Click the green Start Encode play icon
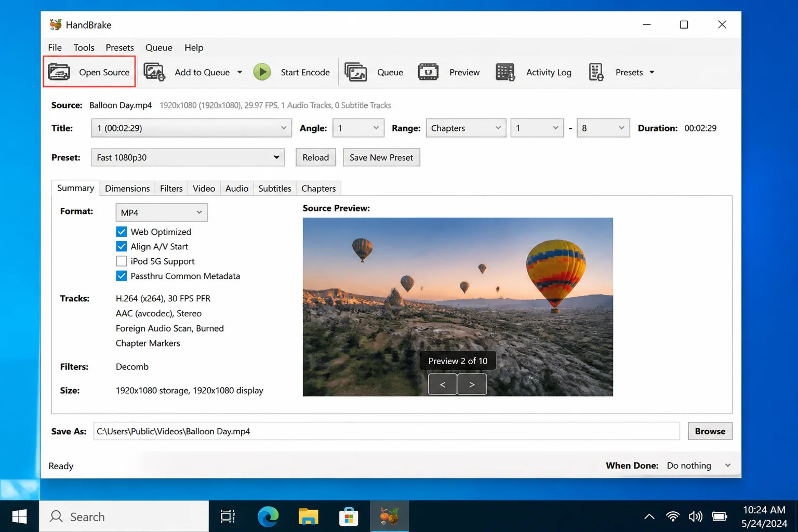798x532 pixels. point(262,72)
